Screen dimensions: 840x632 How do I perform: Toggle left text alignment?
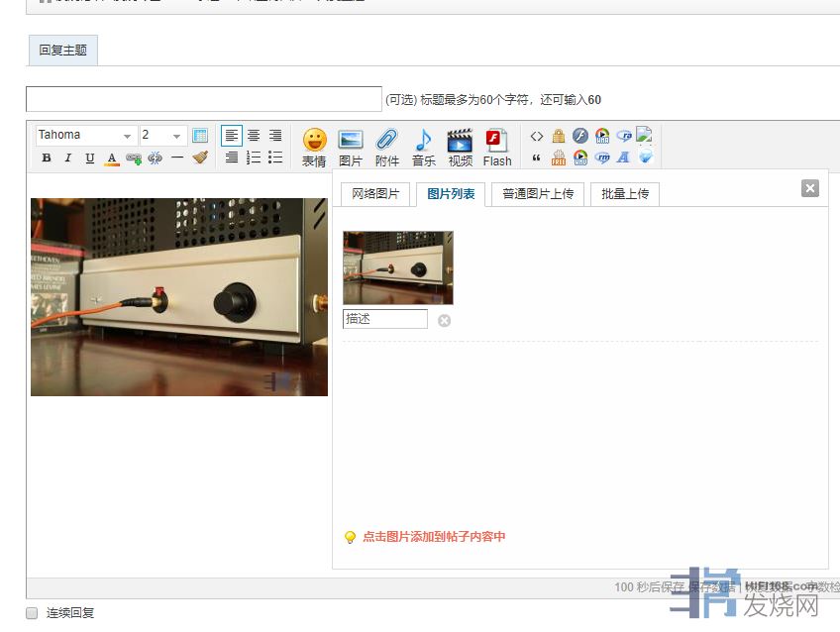click(231, 136)
